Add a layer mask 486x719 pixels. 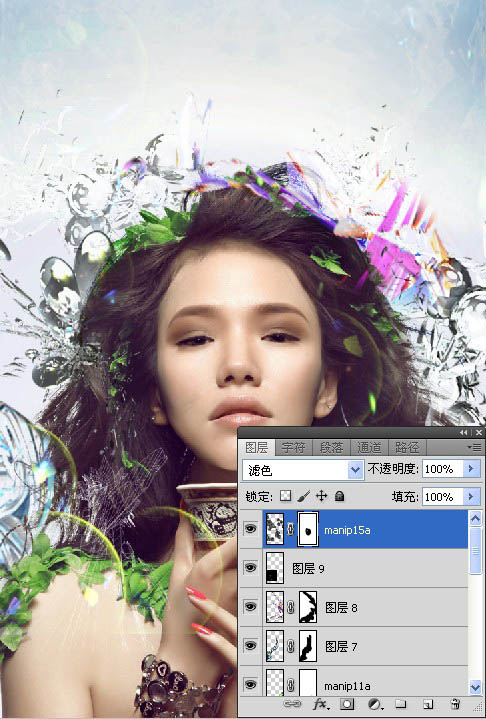(x=347, y=704)
